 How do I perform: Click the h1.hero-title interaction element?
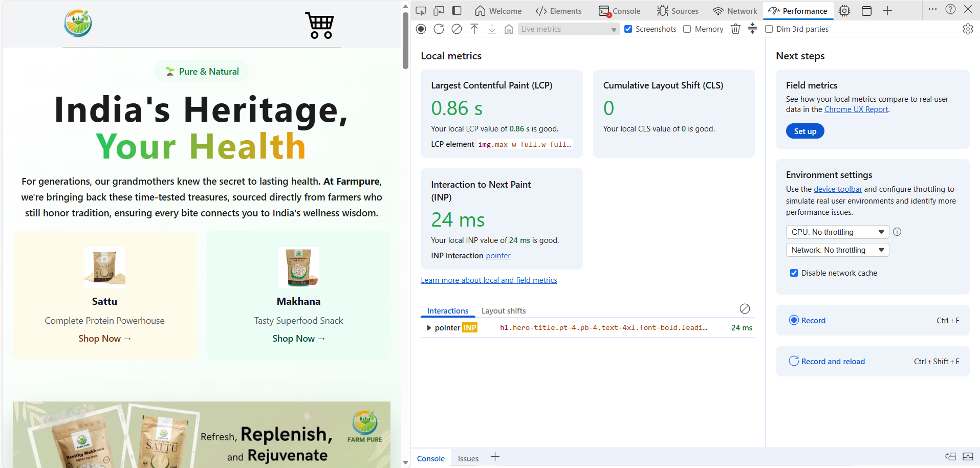click(603, 328)
